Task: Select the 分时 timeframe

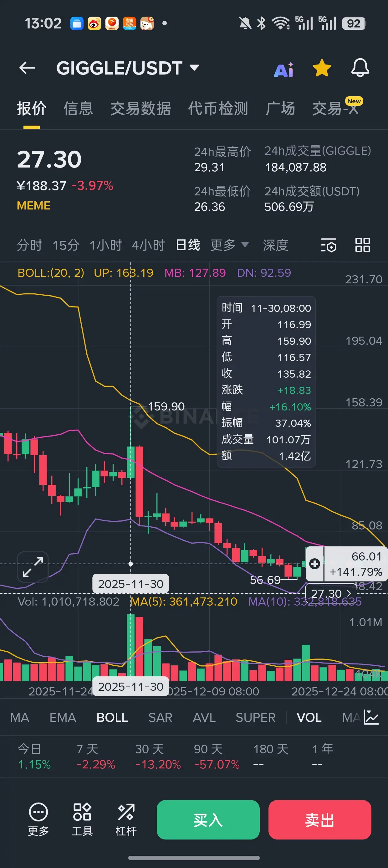Action: pos(29,245)
